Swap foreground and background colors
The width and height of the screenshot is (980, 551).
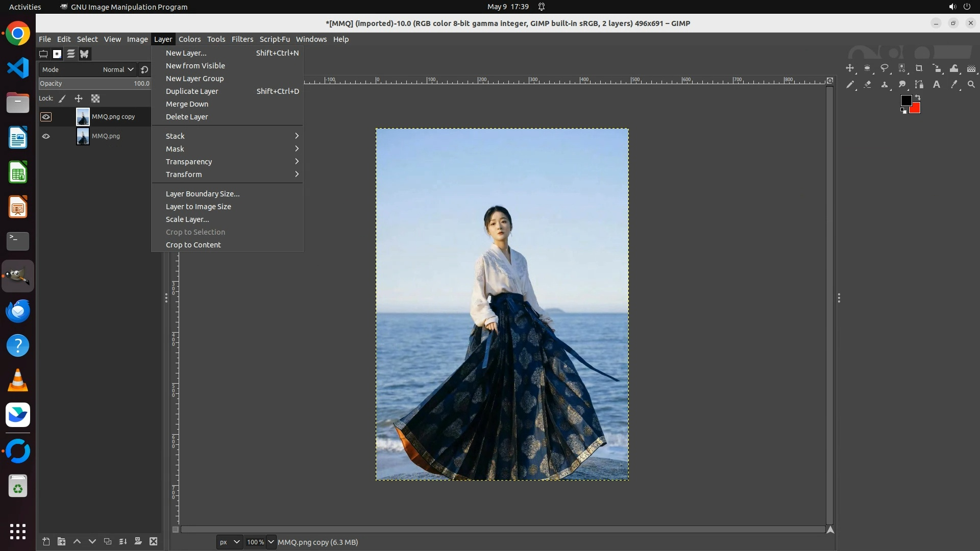coord(918,97)
